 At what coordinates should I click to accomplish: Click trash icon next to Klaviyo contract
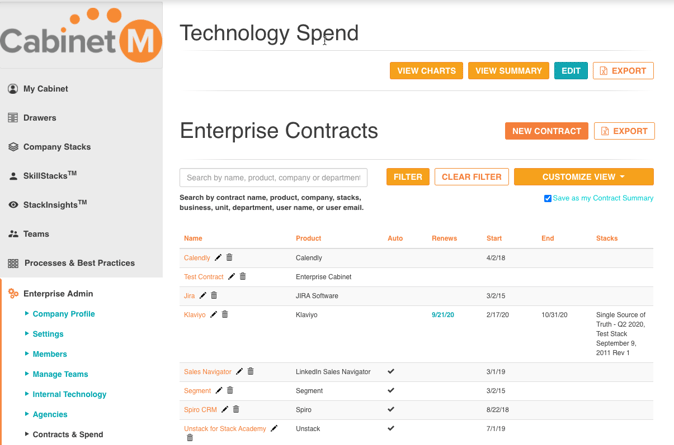225,314
